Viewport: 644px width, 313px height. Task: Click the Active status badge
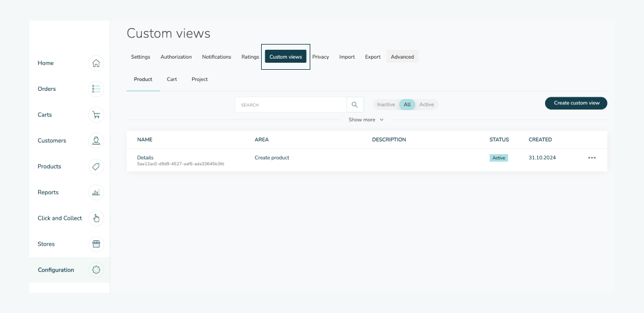(x=499, y=158)
